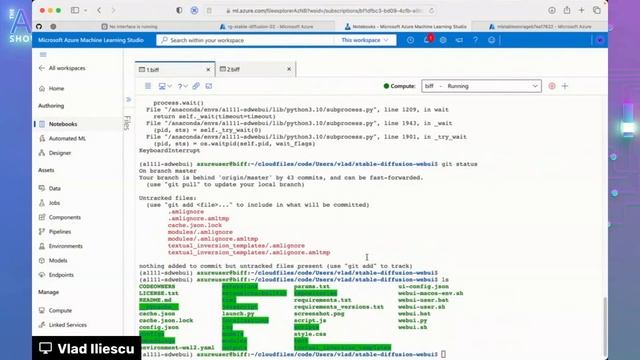This screenshot has width=640, height=360.
Task: Open Data assets
Action: [54, 189]
